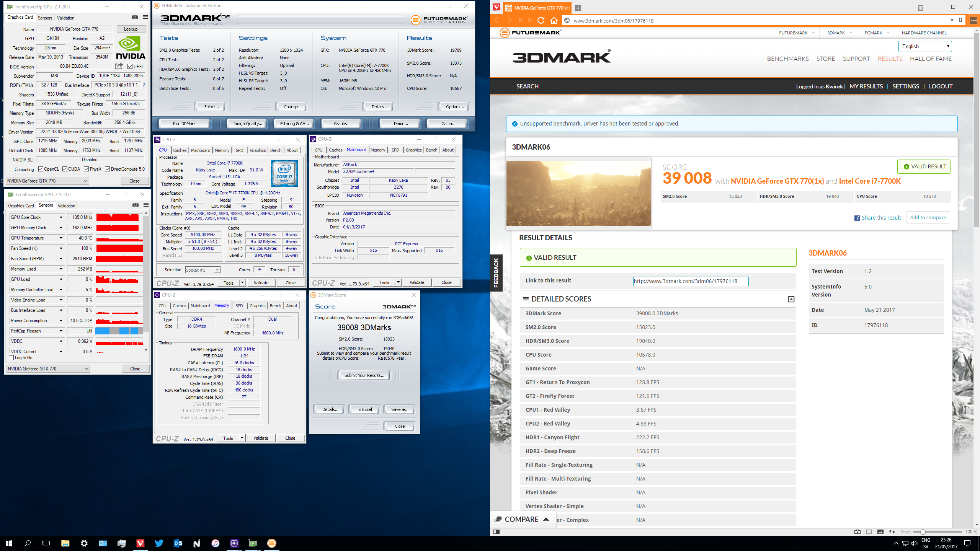Screen dimensions: 980x551
Task: Open SPD tab in CPU-Z Memory window
Action: tap(239, 306)
